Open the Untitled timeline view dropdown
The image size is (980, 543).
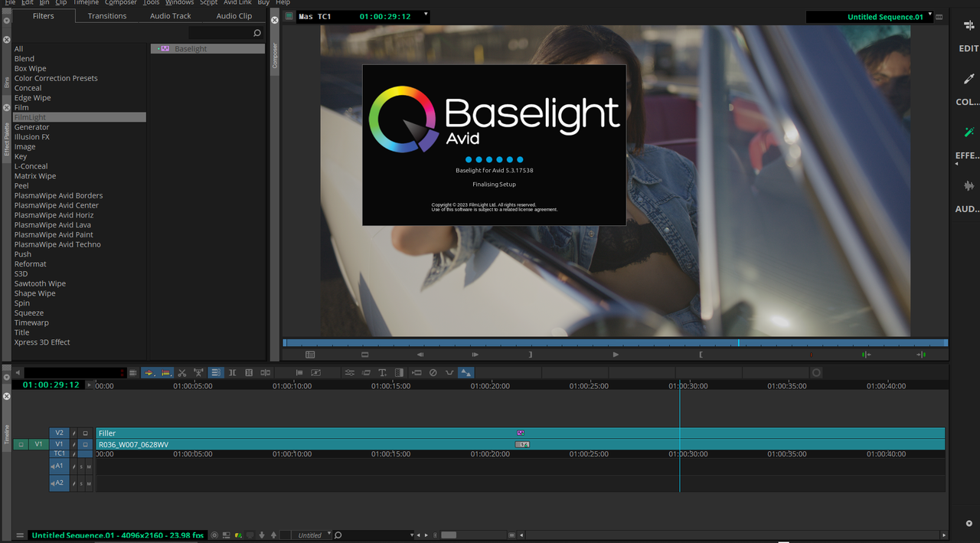coord(329,534)
